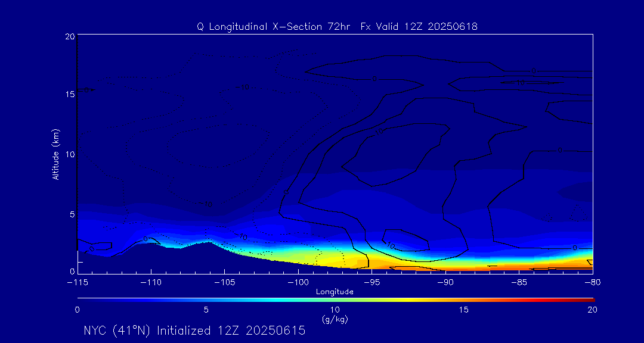Select the longitude tick label "-100"
644x343 pixels.
point(298,282)
